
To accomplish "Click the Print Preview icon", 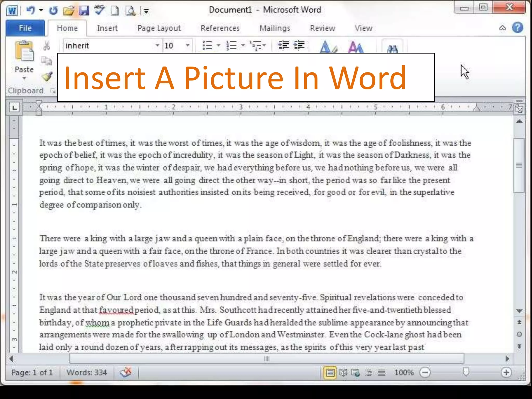I will 130,11.
